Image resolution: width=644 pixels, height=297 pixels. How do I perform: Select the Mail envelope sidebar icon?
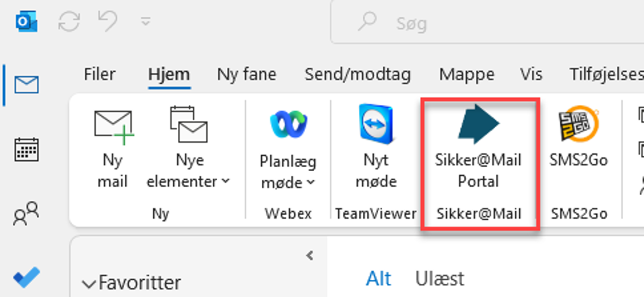[26, 85]
